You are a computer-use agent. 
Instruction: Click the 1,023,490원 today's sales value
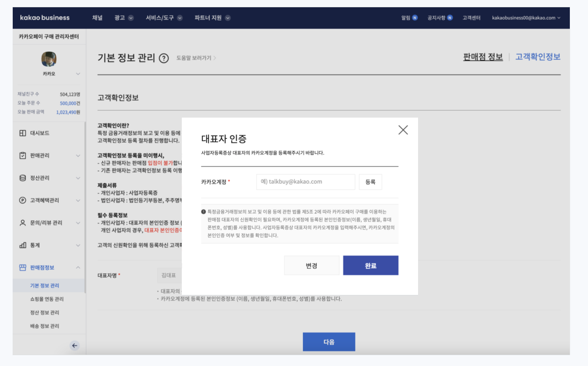click(68, 112)
